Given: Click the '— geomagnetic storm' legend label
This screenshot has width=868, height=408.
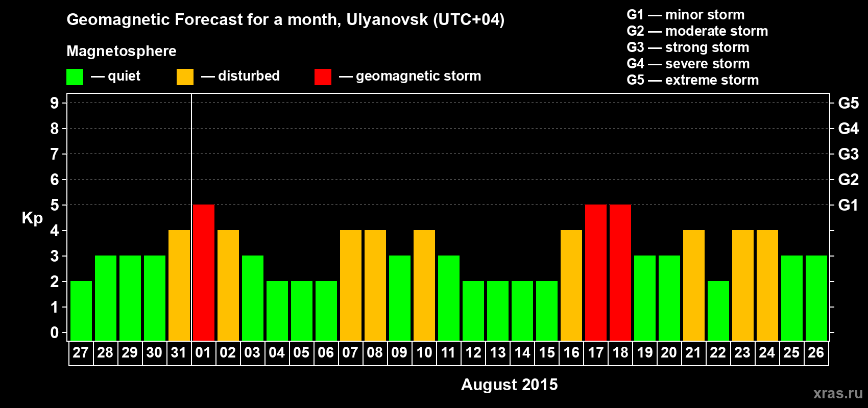Looking at the screenshot, I should tap(410, 76).
